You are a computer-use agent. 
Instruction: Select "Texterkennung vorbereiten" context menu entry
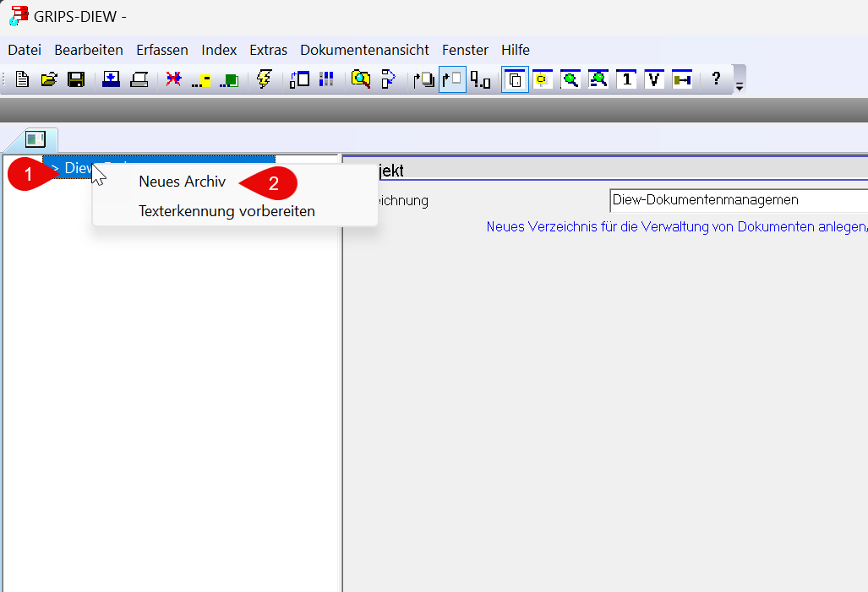coord(227,211)
